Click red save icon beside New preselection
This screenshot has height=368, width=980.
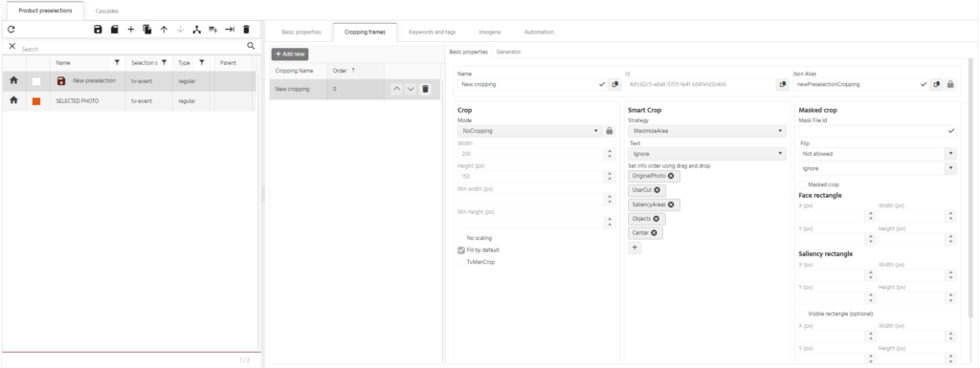pyautogui.click(x=61, y=81)
